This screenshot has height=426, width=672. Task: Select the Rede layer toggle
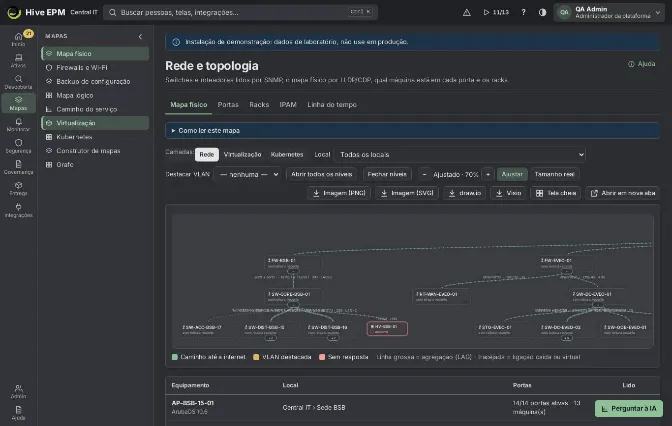(x=207, y=154)
